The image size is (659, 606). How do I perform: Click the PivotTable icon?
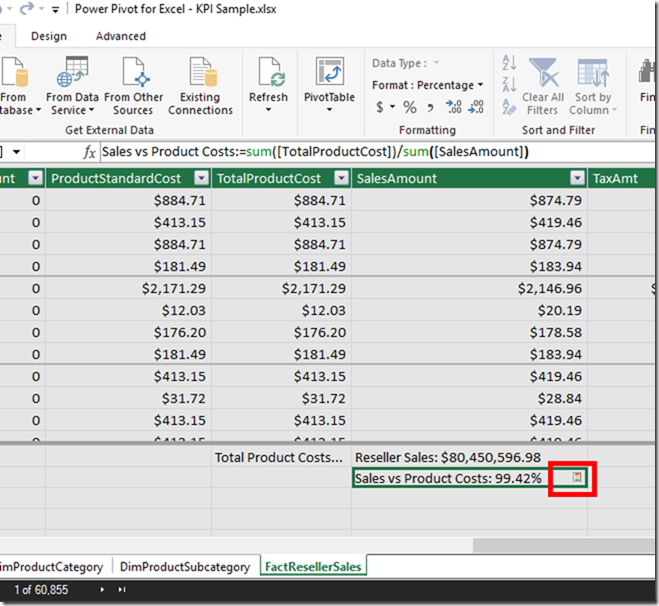[330, 71]
